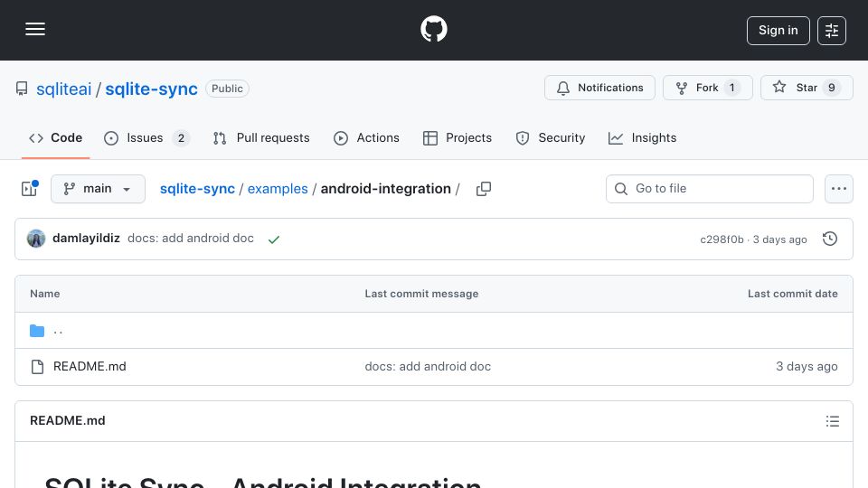Click the star count badge 9
The width and height of the screenshot is (868, 488).
coord(831,88)
